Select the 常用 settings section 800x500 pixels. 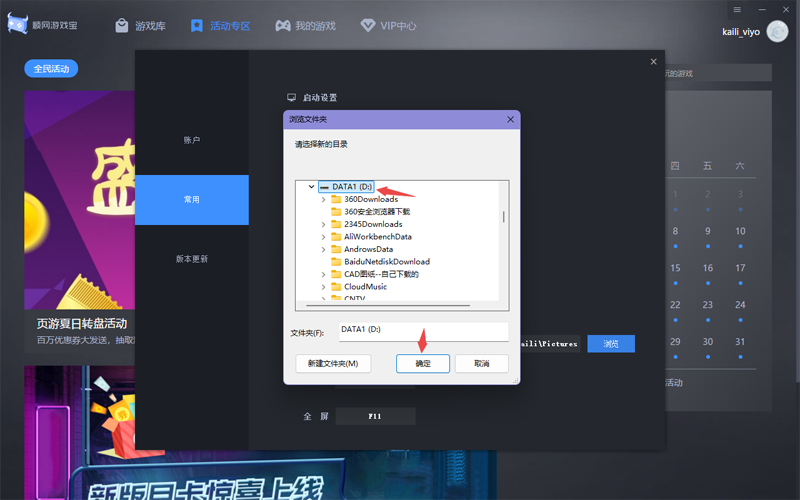pos(192,199)
